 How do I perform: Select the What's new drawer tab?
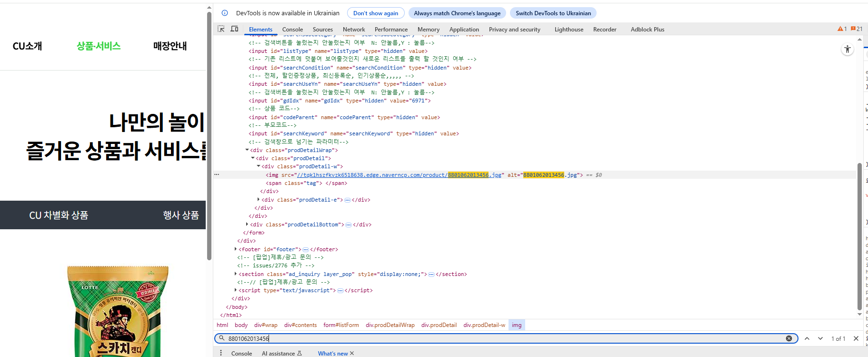(x=333, y=353)
